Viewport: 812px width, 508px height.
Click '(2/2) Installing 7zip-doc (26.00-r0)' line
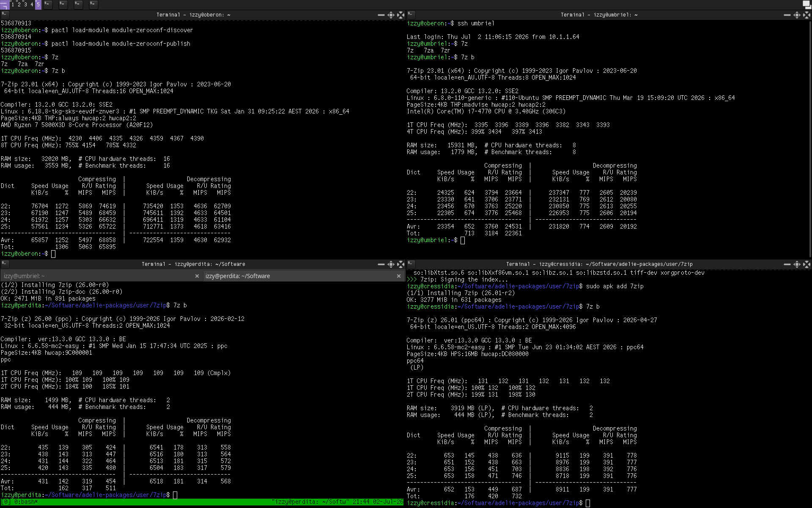(x=62, y=292)
